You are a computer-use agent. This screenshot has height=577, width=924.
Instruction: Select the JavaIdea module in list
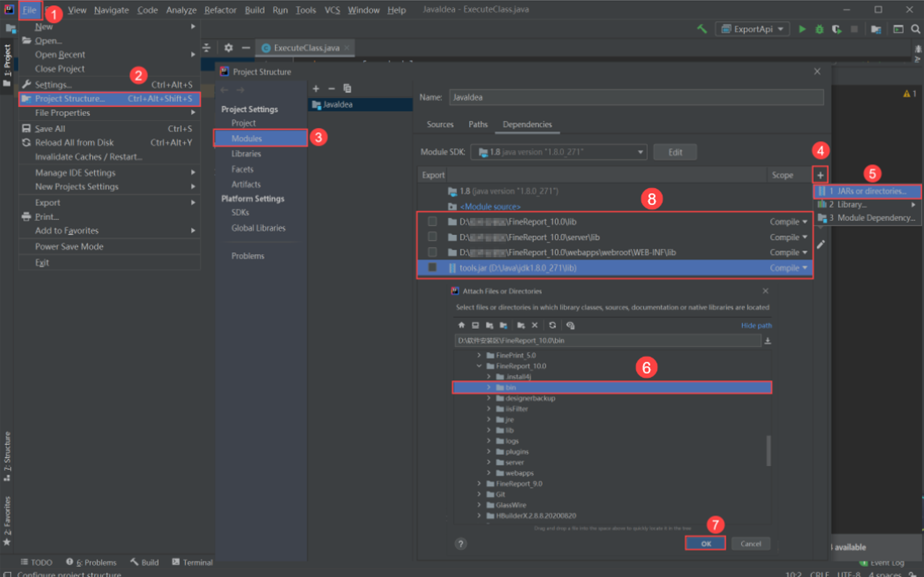(x=360, y=104)
